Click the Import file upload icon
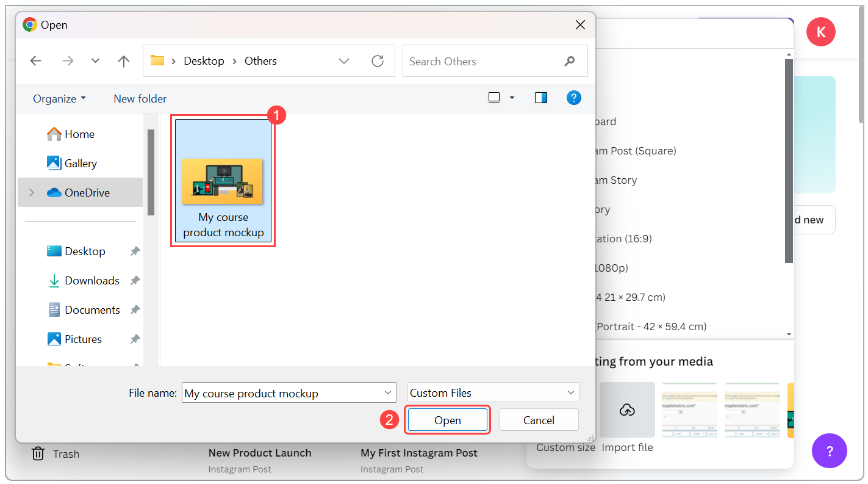 627,410
